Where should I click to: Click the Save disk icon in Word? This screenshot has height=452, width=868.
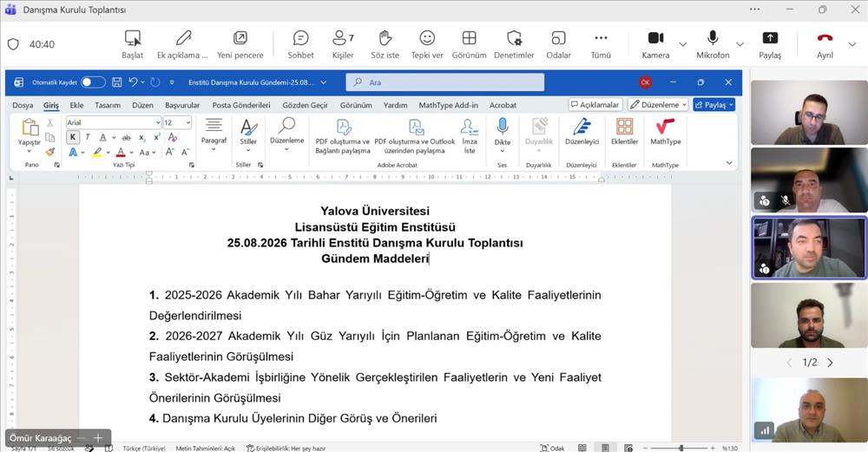click(117, 82)
